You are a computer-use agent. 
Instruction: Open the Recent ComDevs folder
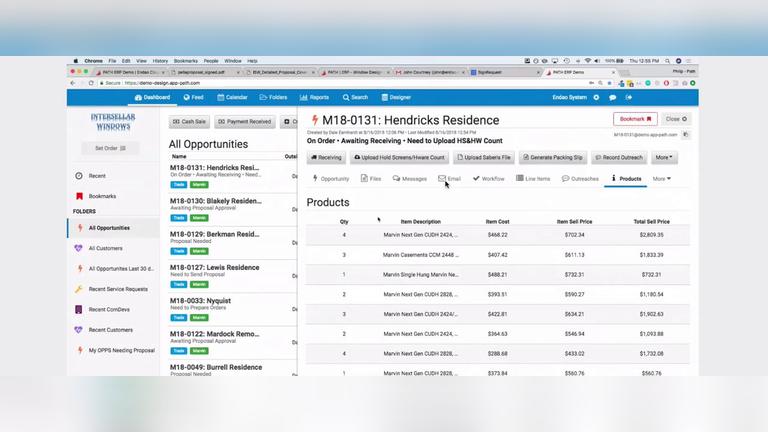tap(109, 310)
